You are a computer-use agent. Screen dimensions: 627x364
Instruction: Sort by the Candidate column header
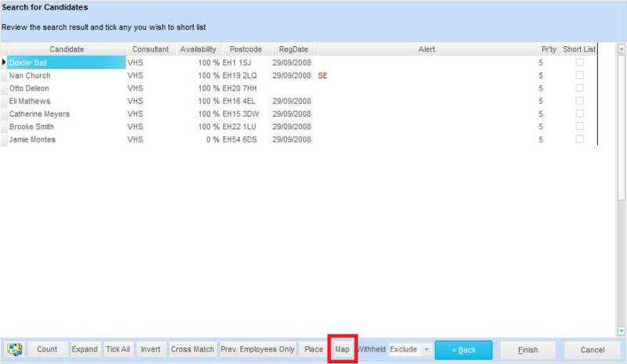click(67, 49)
